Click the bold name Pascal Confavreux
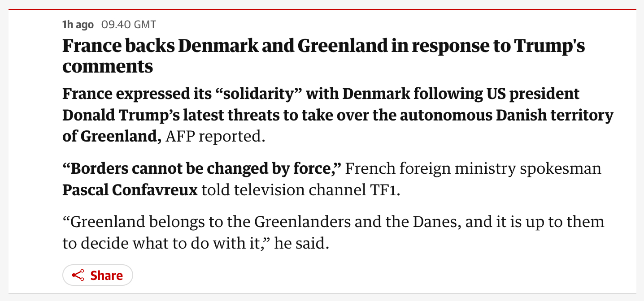 (130, 190)
